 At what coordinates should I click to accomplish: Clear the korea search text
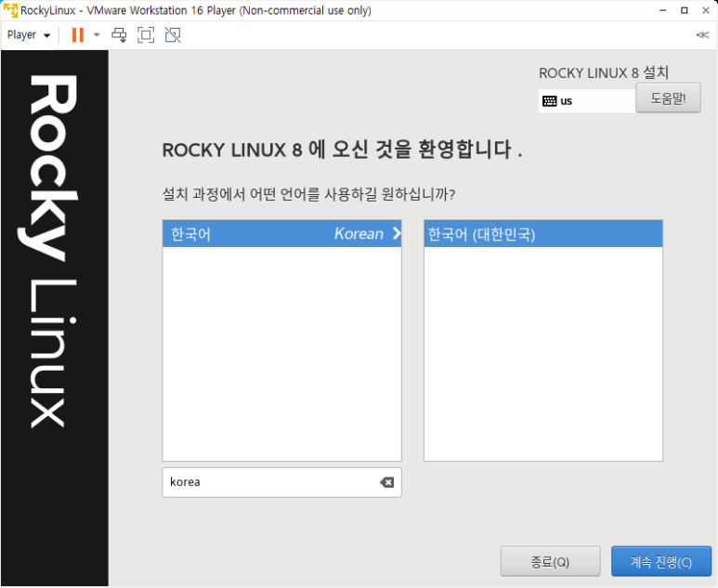pos(387,482)
